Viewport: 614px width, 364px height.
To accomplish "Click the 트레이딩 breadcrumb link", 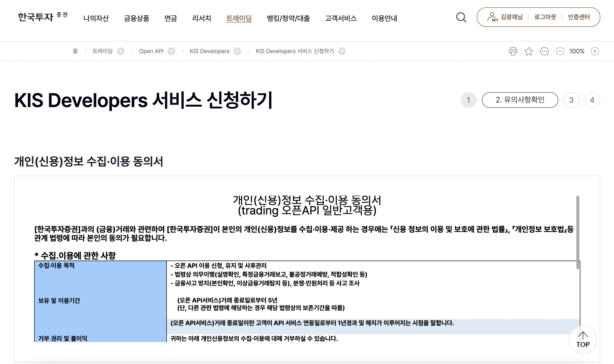I will (102, 51).
